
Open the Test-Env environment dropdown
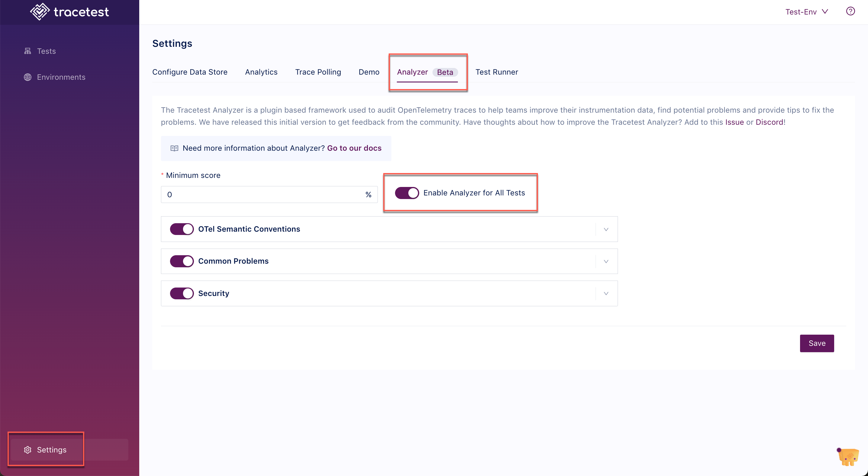(x=806, y=12)
